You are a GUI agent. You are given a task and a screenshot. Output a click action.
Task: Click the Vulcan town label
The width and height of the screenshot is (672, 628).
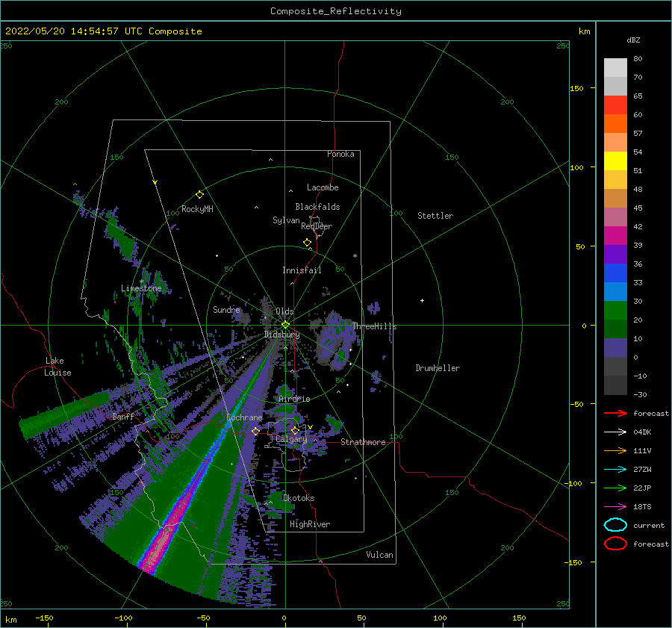point(379,555)
